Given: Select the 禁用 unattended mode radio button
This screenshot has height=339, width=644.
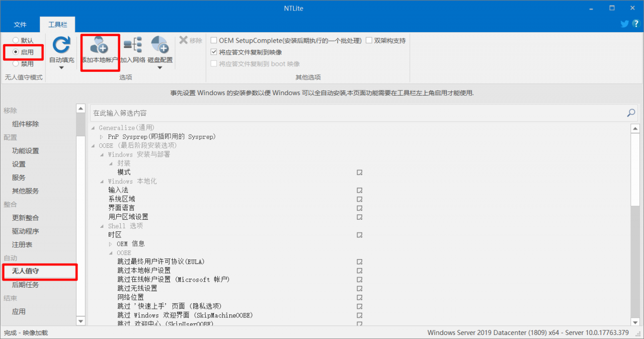Looking at the screenshot, I should pos(16,64).
